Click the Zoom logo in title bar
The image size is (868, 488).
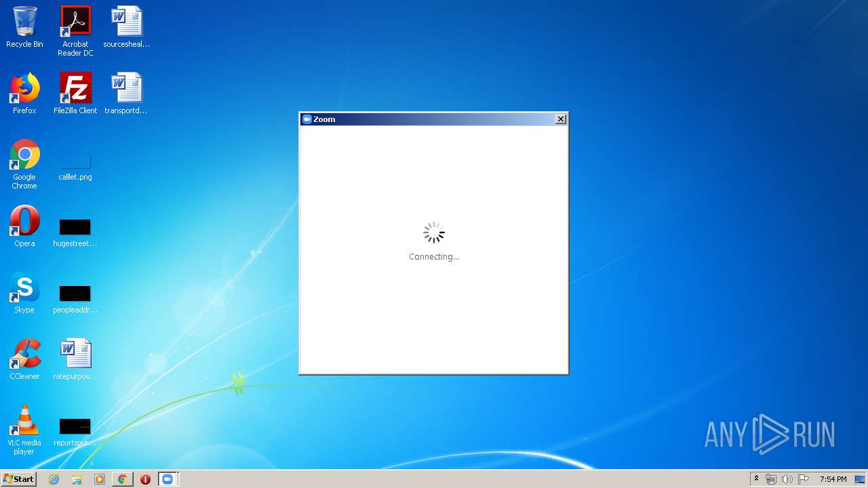307,119
